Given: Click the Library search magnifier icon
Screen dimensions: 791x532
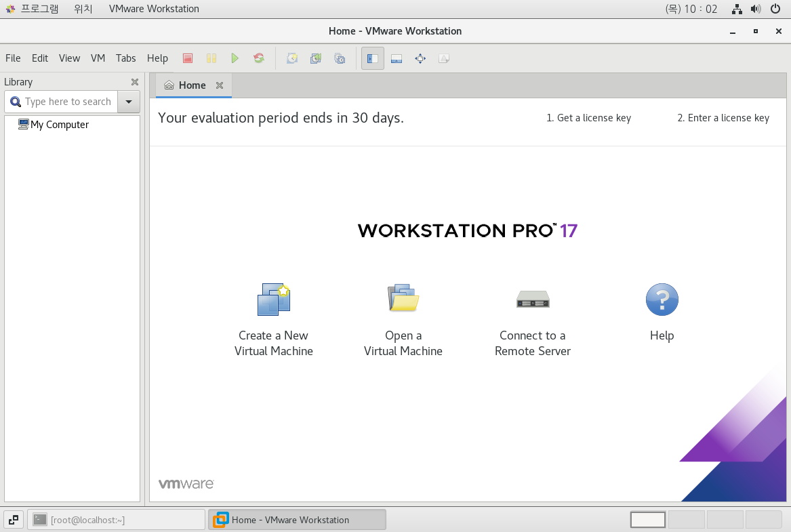Looking at the screenshot, I should [x=16, y=102].
